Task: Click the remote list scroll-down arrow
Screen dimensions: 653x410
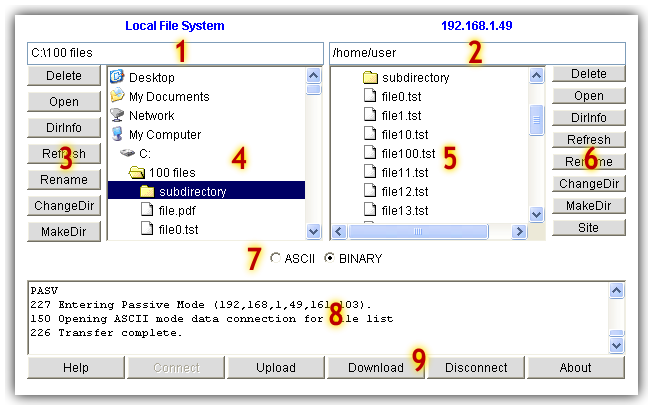Action: pyautogui.click(x=536, y=214)
